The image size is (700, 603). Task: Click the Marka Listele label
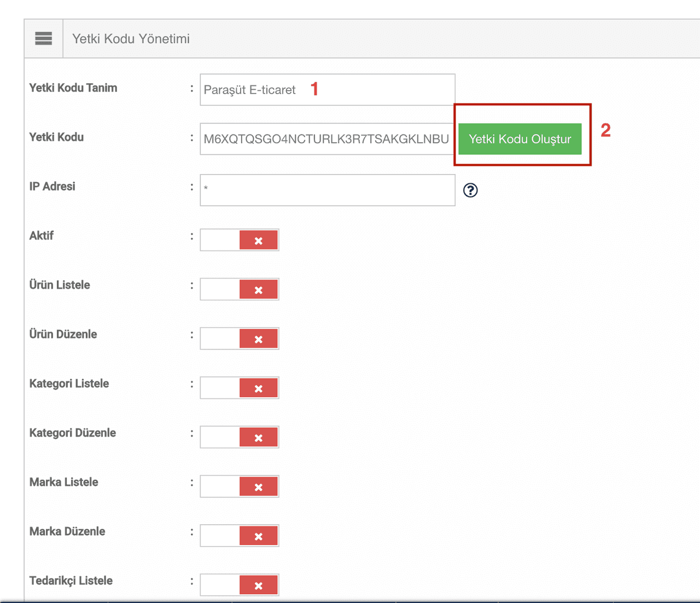[64, 482]
